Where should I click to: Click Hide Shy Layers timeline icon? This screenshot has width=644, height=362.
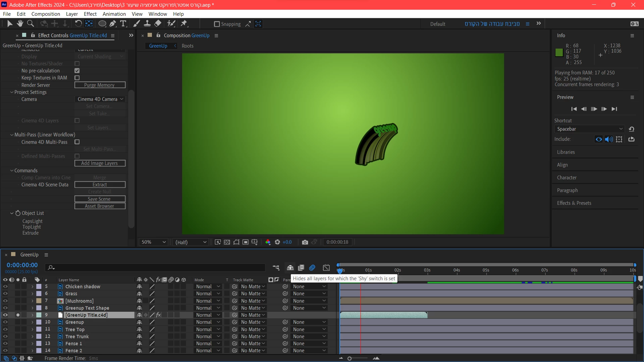[290, 267]
